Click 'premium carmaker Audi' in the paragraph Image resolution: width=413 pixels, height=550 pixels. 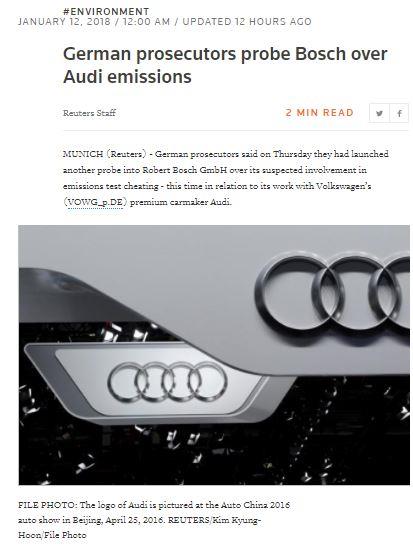(181, 202)
